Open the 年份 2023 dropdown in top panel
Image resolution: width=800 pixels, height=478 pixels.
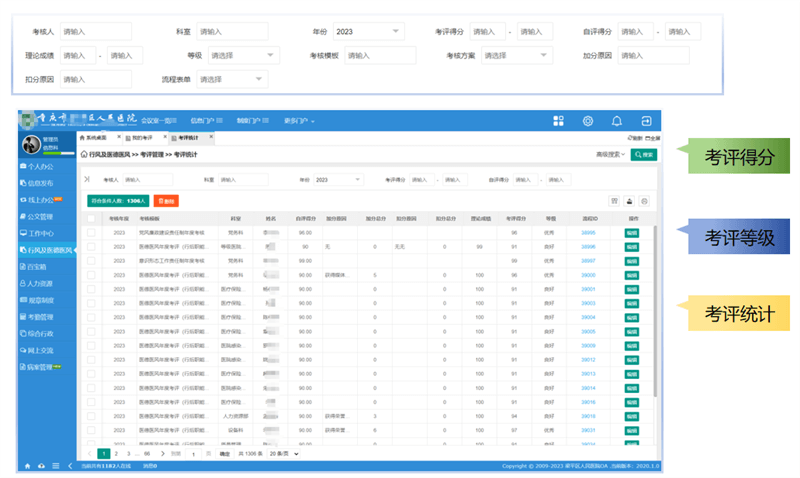coord(368,32)
